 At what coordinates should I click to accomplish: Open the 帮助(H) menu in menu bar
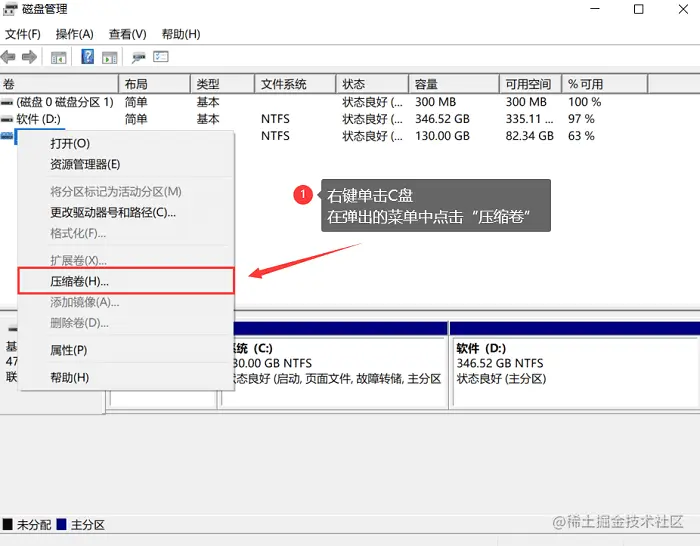pos(181,34)
